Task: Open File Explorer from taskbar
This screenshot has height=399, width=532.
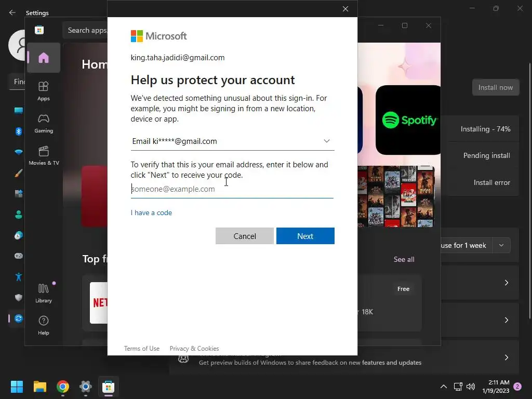Action: (x=39, y=387)
